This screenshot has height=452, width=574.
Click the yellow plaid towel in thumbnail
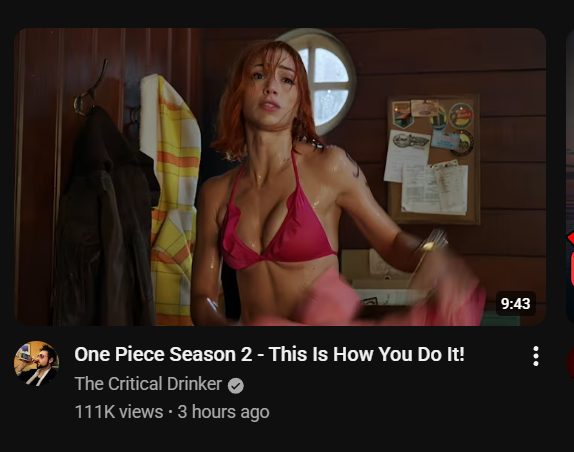click(x=171, y=199)
